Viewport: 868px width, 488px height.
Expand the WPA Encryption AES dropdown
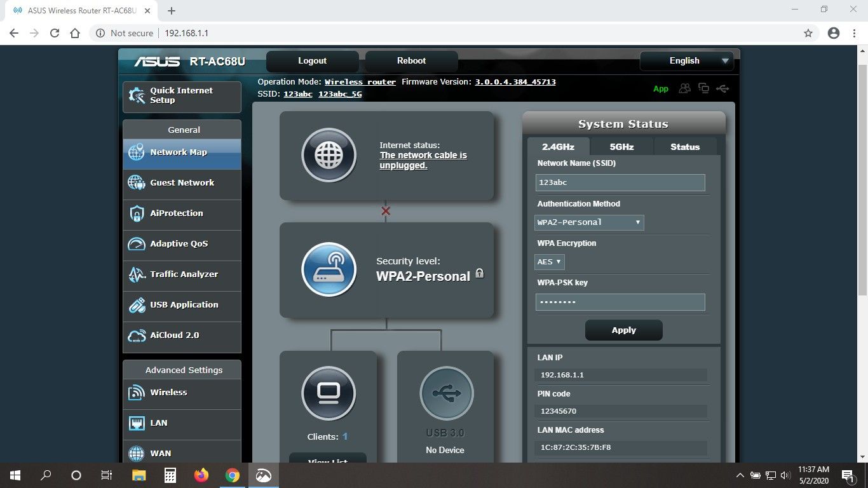pyautogui.click(x=550, y=262)
